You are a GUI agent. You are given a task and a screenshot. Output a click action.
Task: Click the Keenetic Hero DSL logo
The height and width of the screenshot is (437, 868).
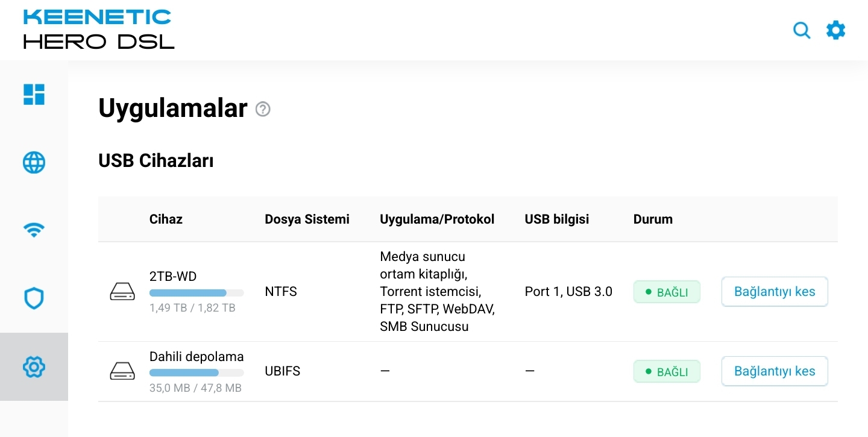click(x=98, y=29)
